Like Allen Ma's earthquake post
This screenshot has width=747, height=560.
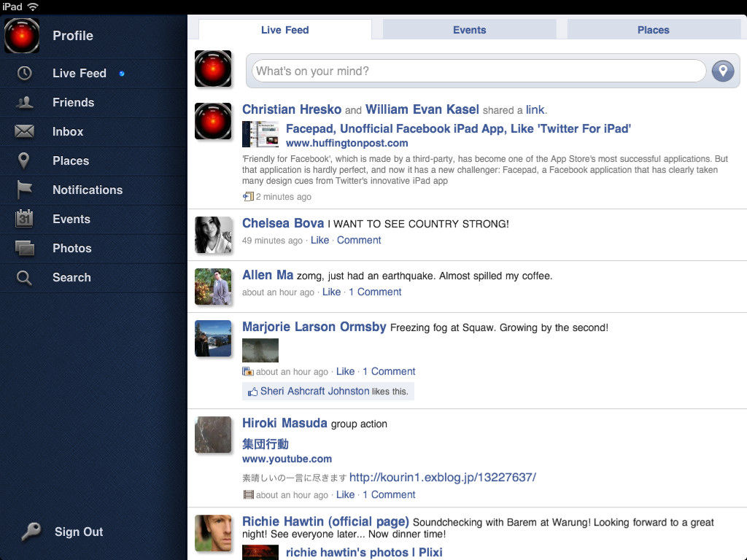[x=332, y=292]
